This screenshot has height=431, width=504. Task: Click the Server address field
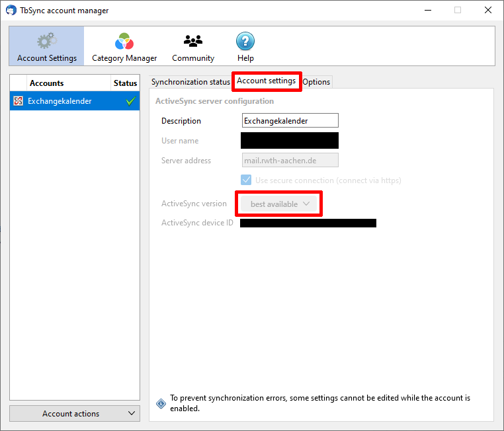point(290,160)
